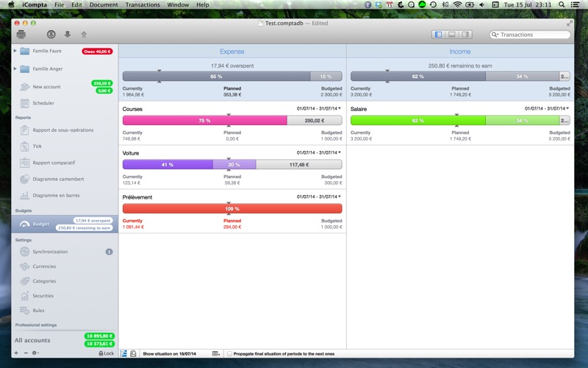Open Diagramme camembert pie chart icon
Image resolution: width=588 pixels, height=368 pixels.
coord(25,179)
